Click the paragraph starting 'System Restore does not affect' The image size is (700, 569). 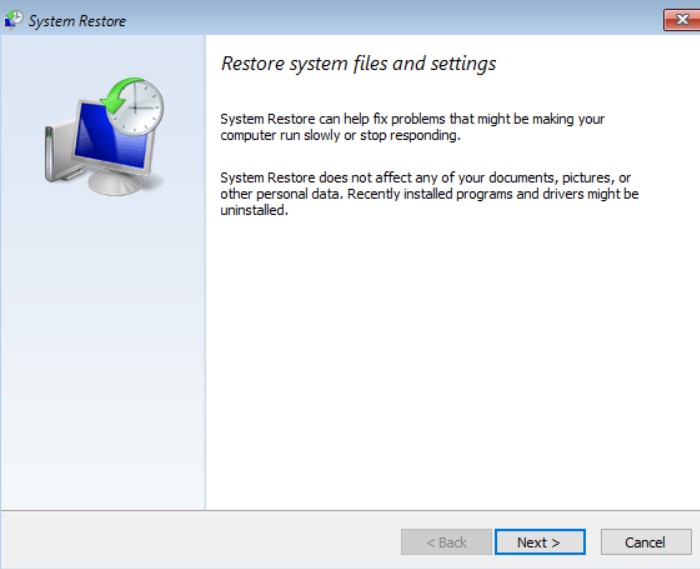[429, 194]
